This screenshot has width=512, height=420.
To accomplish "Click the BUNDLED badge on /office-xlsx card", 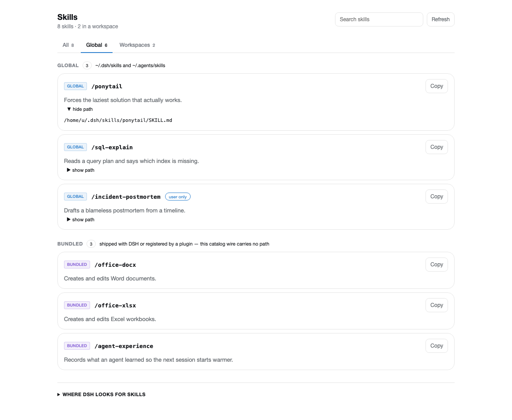I will coord(77,305).
